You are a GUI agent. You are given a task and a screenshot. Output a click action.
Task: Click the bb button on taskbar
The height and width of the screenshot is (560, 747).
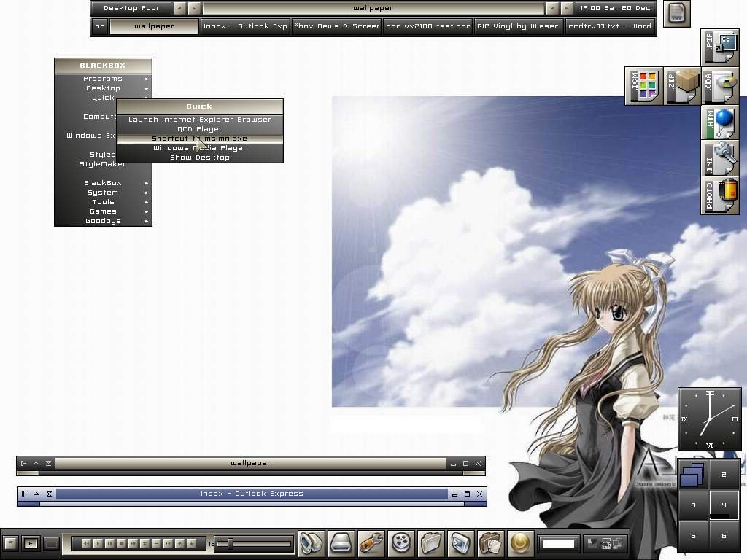pyautogui.click(x=99, y=26)
